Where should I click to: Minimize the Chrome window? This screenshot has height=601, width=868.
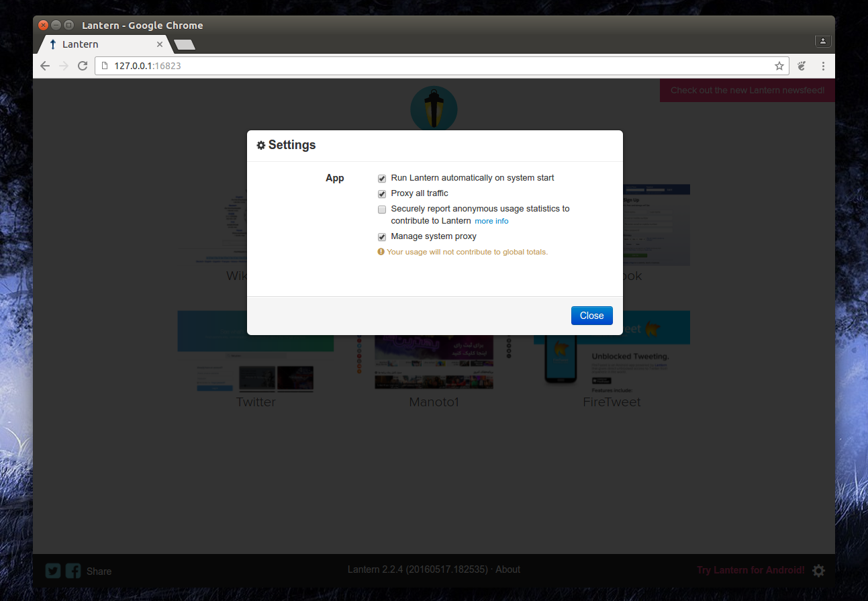pyautogui.click(x=56, y=25)
